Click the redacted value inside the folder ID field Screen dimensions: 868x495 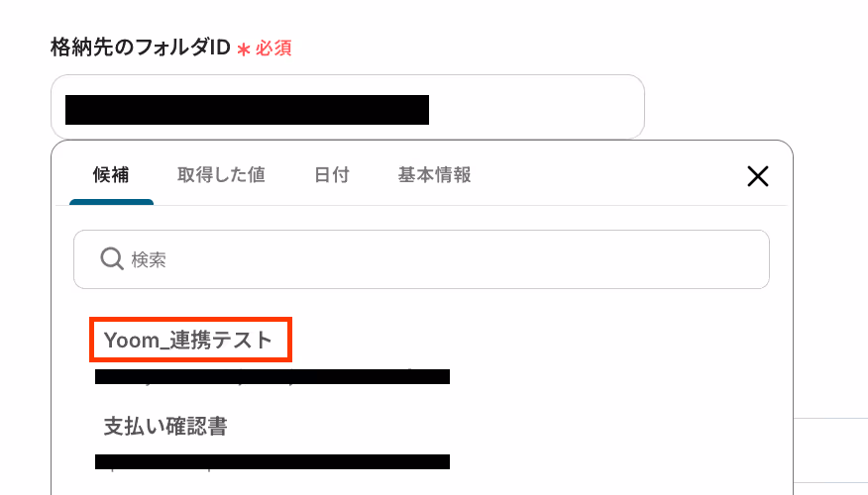(x=247, y=110)
